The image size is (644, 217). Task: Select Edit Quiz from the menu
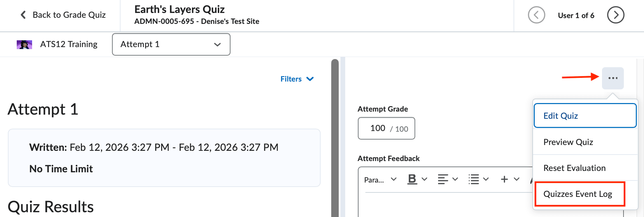pos(561,116)
